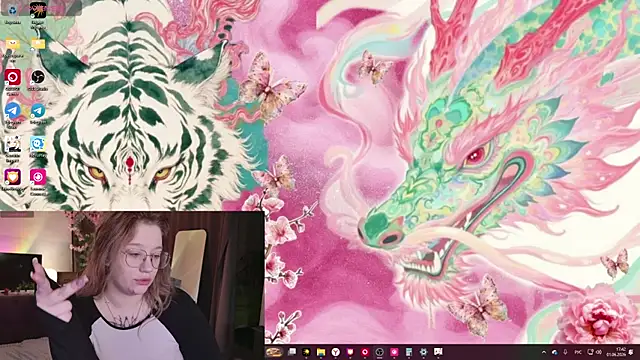Viewport: 640px width, 360px height.
Task: Open OneDrive cloud tray icon
Action: coord(555,352)
